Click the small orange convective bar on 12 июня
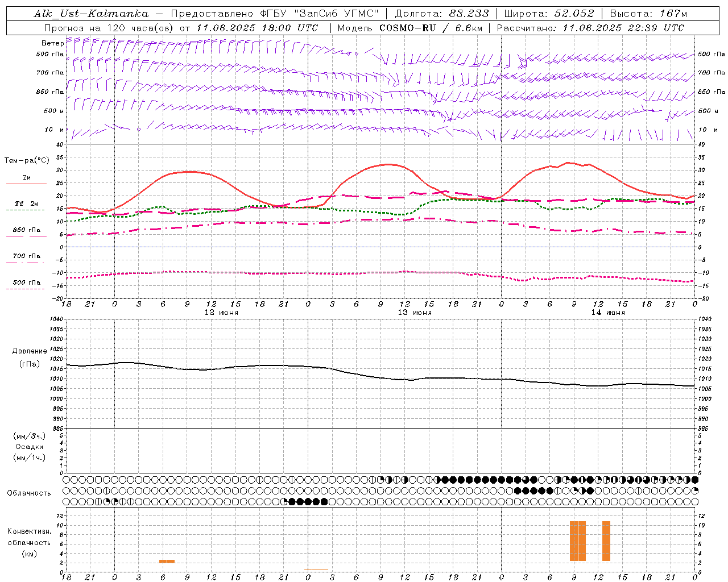 click(167, 561)
